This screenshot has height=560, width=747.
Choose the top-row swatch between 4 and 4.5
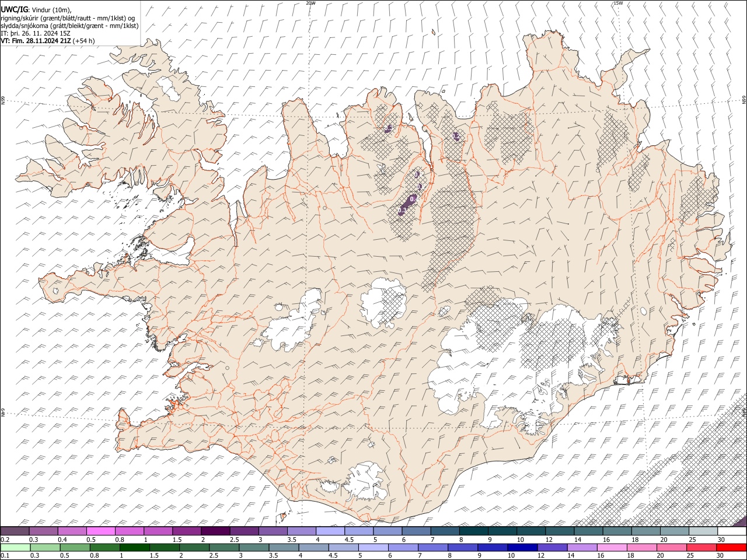click(x=330, y=531)
